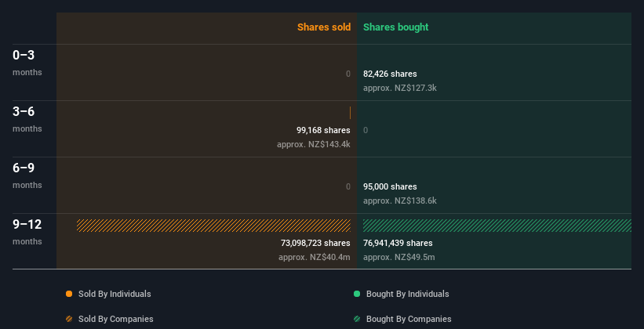Click approx. NZ$138.6k amount
644x329 pixels.
pos(399,201)
